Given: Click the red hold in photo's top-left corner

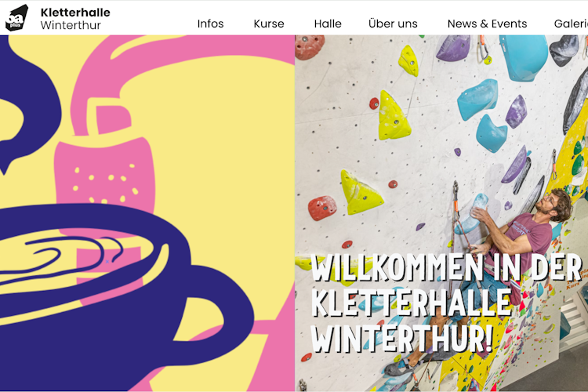Looking at the screenshot, I should point(309,46).
